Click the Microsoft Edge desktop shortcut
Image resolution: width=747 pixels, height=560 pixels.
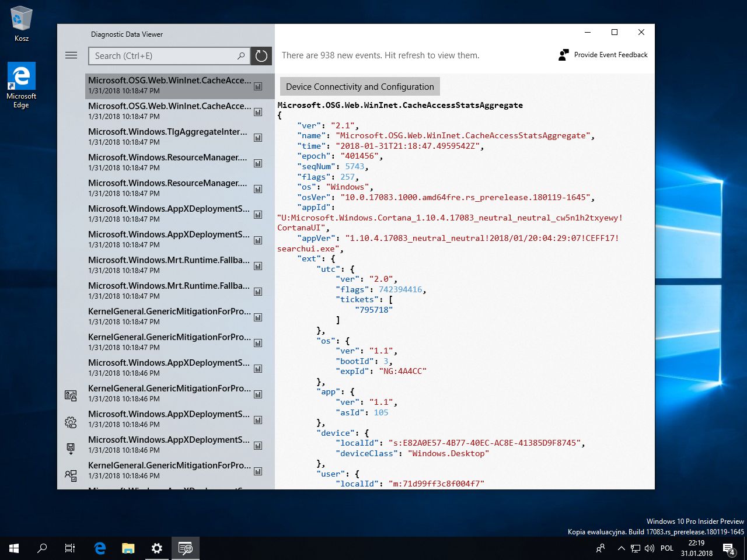pyautogui.click(x=22, y=85)
